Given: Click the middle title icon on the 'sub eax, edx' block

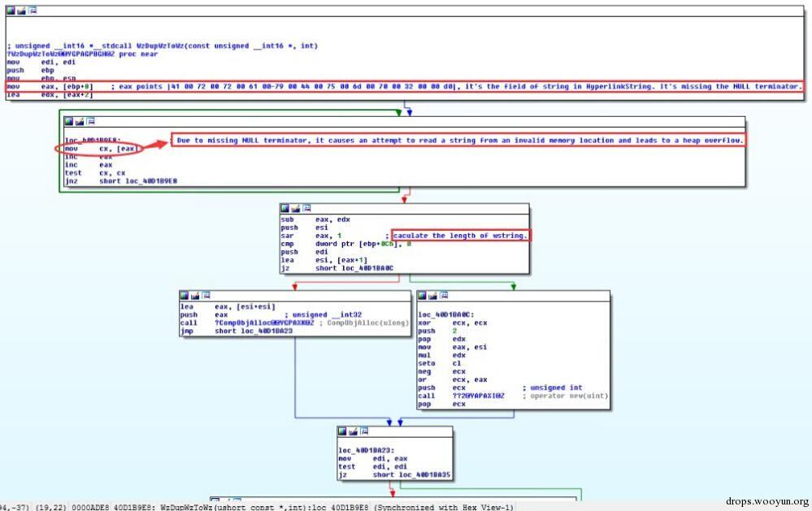Looking at the screenshot, I should click(297, 209).
